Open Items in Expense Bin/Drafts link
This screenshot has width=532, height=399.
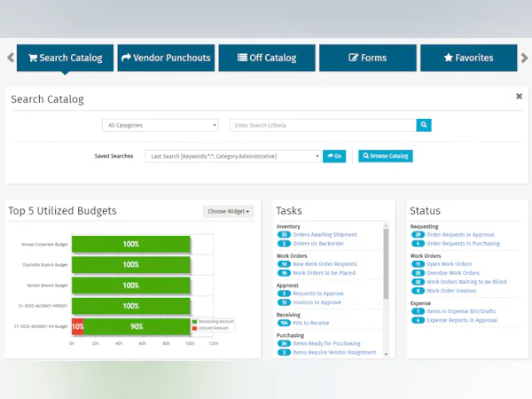pyautogui.click(x=461, y=311)
